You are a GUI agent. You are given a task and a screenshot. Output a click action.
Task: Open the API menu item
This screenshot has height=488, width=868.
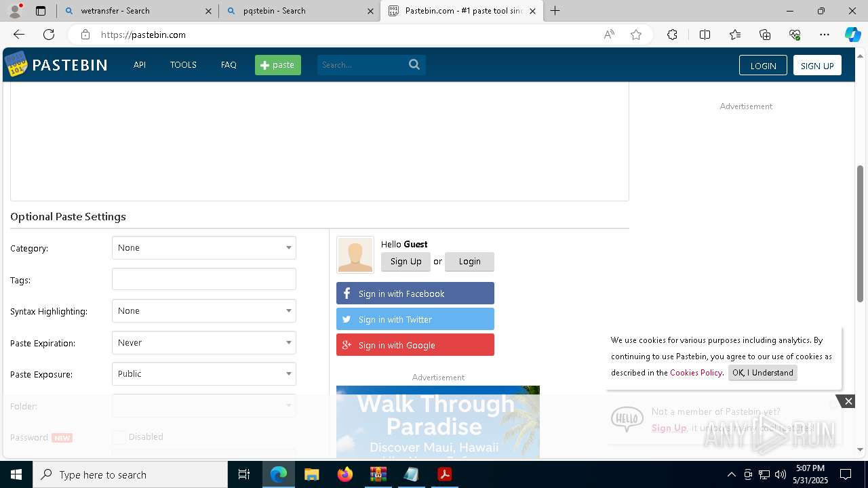[x=140, y=64]
